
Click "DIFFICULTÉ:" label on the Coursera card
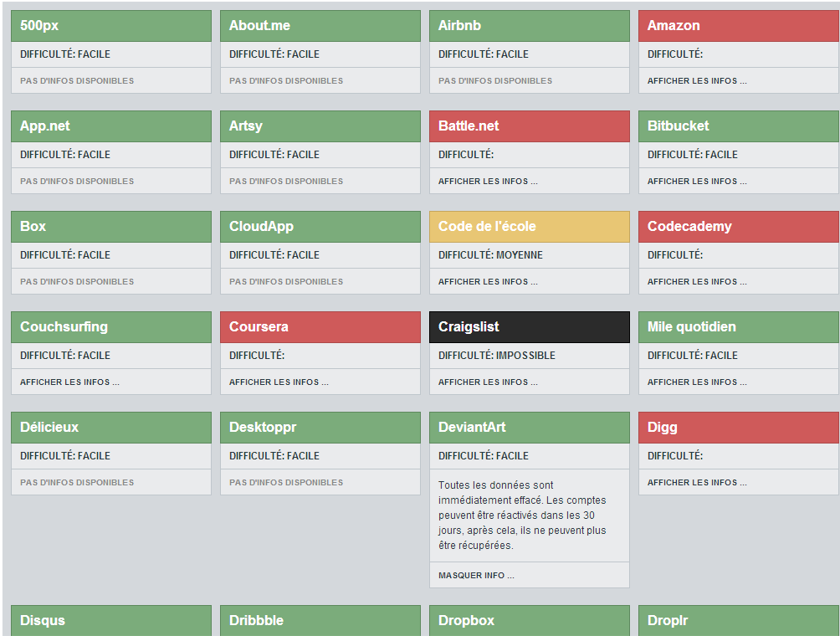point(257,355)
